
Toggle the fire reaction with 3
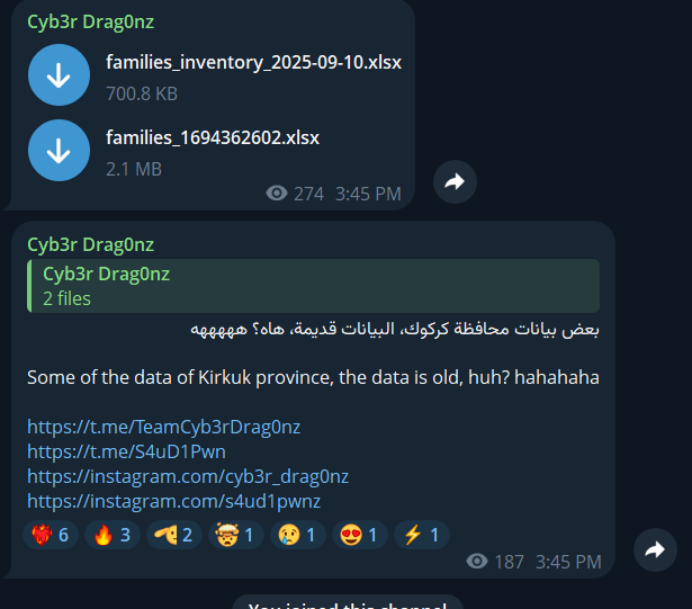112,535
